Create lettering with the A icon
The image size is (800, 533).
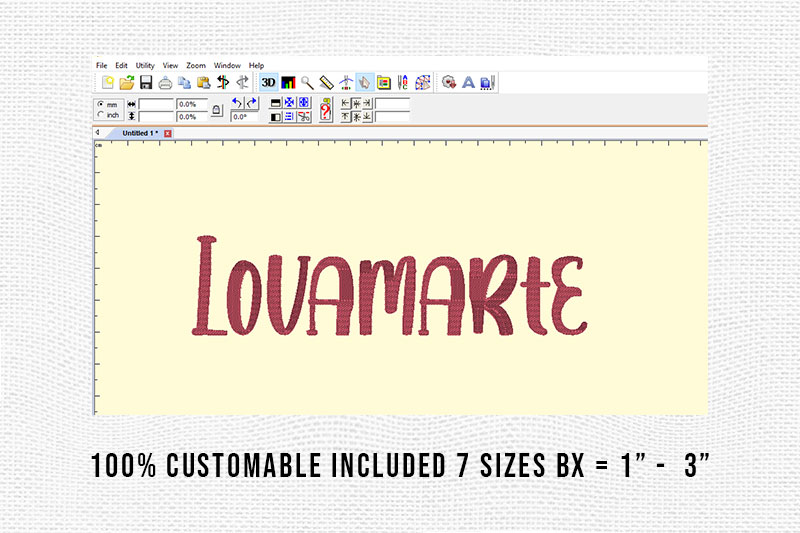(468, 82)
